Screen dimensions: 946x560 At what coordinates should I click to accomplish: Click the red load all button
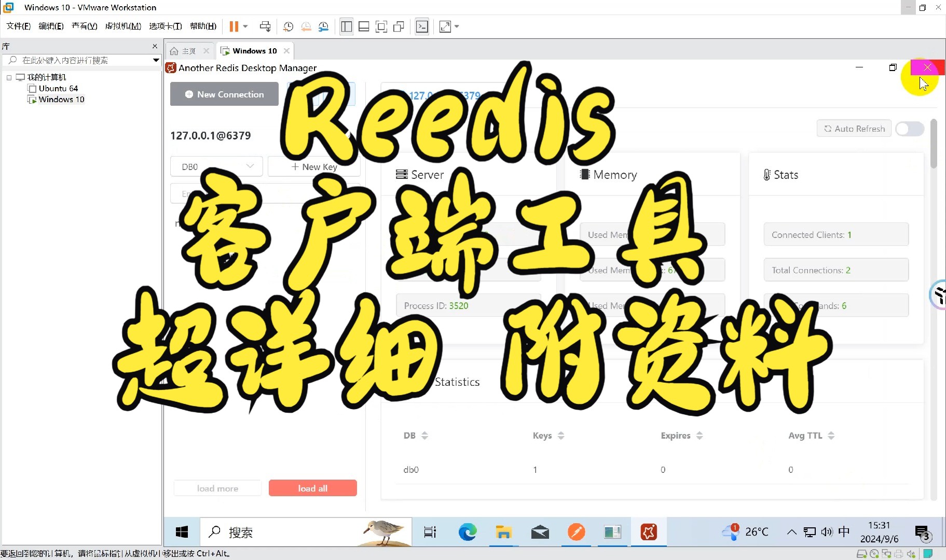coord(312,488)
